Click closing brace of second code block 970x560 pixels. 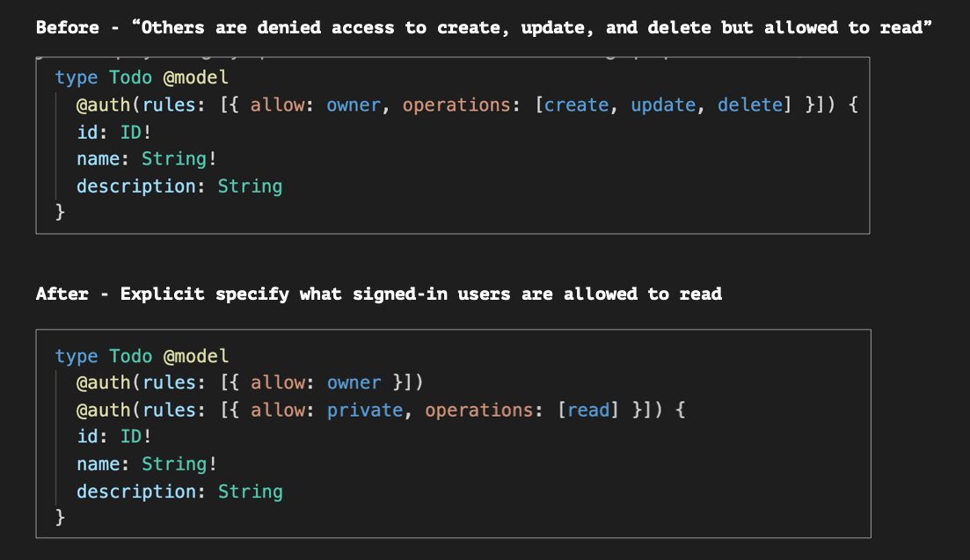coord(60,517)
